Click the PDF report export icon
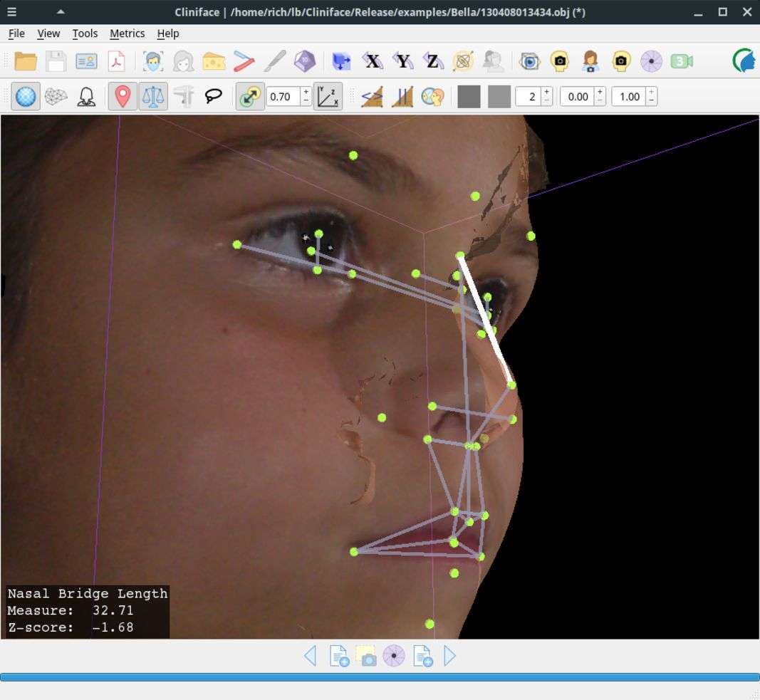760x700 pixels. tap(116, 61)
